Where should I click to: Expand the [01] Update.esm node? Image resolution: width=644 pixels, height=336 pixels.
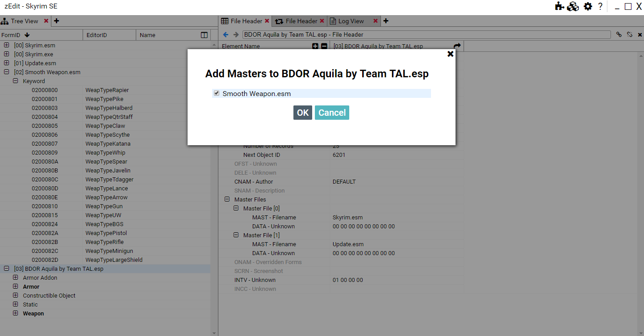(7, 63)
